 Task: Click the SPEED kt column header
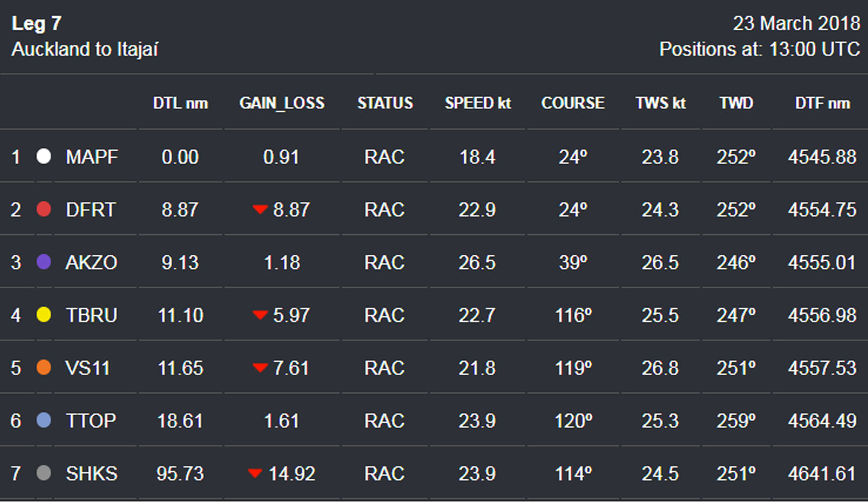477,103
